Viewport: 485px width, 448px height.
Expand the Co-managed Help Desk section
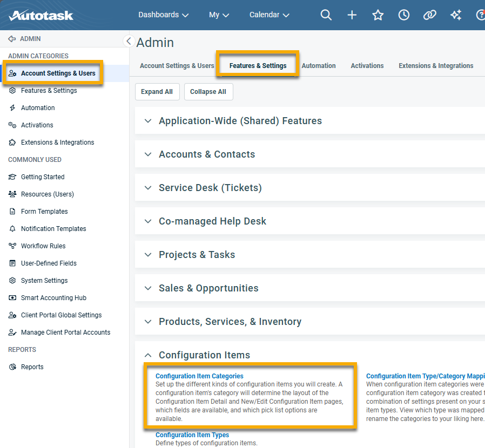point(148,221)
